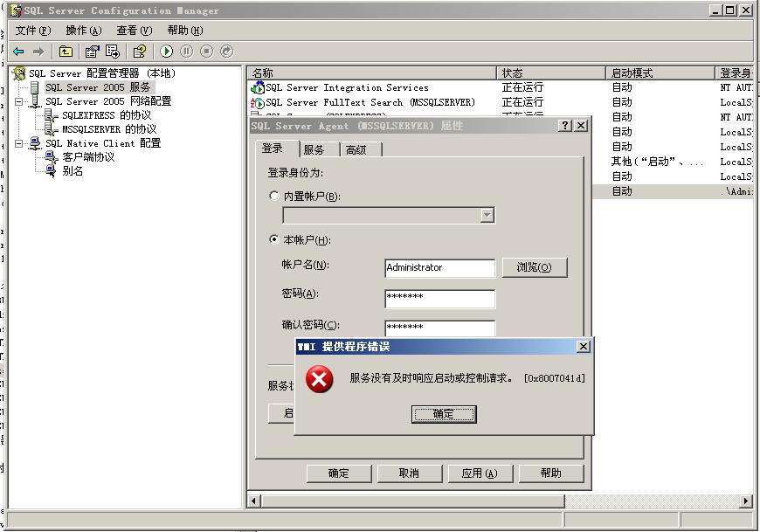Click the 确认密码 field

coord(440,328)
